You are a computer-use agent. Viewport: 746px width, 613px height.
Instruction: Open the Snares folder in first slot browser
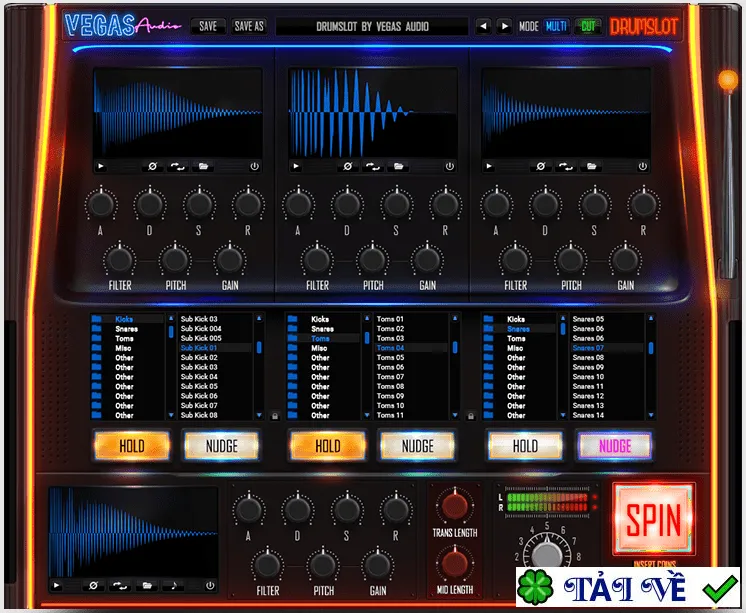coord(127,329)
